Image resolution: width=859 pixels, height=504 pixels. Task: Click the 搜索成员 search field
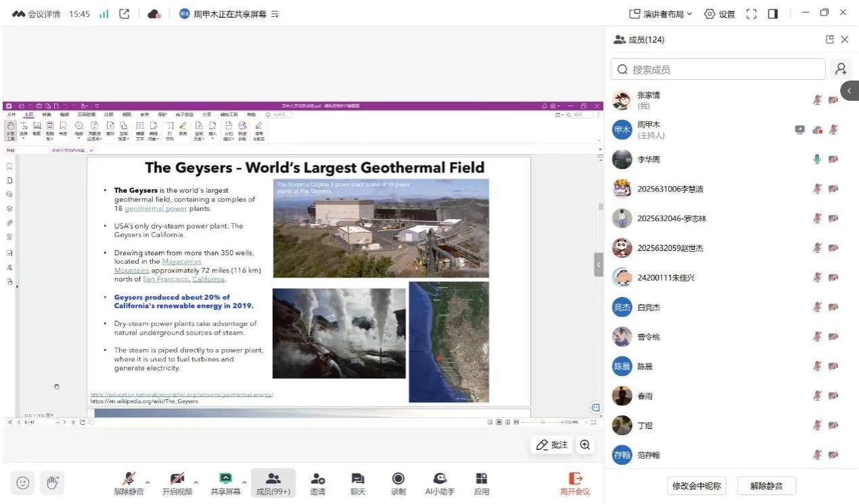click(x=718, y=69)
